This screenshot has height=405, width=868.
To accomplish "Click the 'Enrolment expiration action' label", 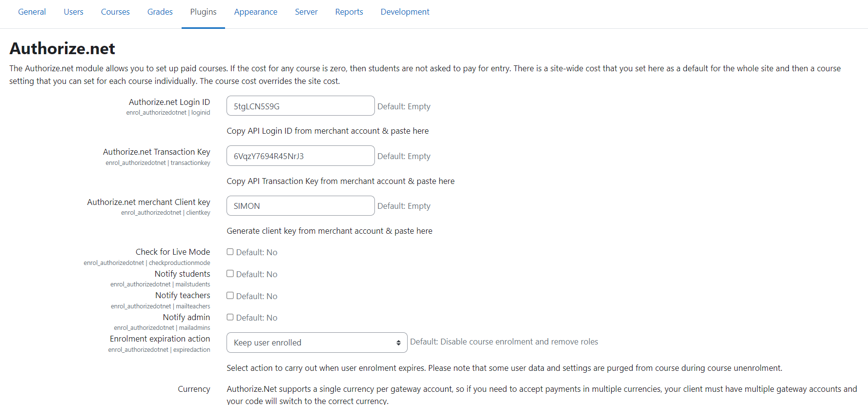I will 160,339.
